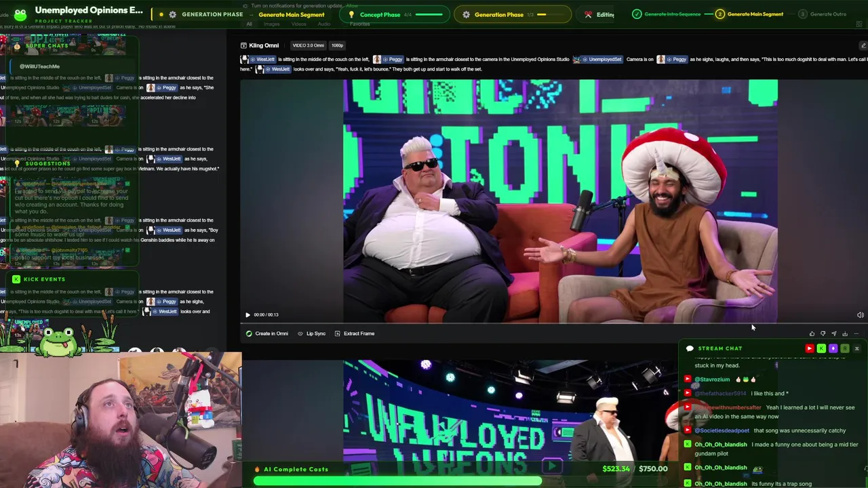
Task: Click the thumbs-up icon under the video
Action: pos(812,333)
